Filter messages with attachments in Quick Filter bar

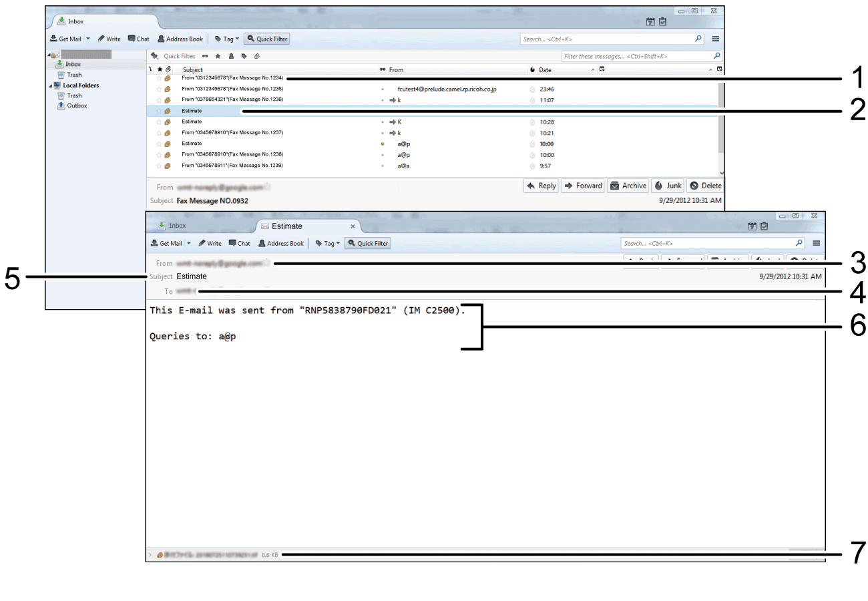(x=257, y=56)
